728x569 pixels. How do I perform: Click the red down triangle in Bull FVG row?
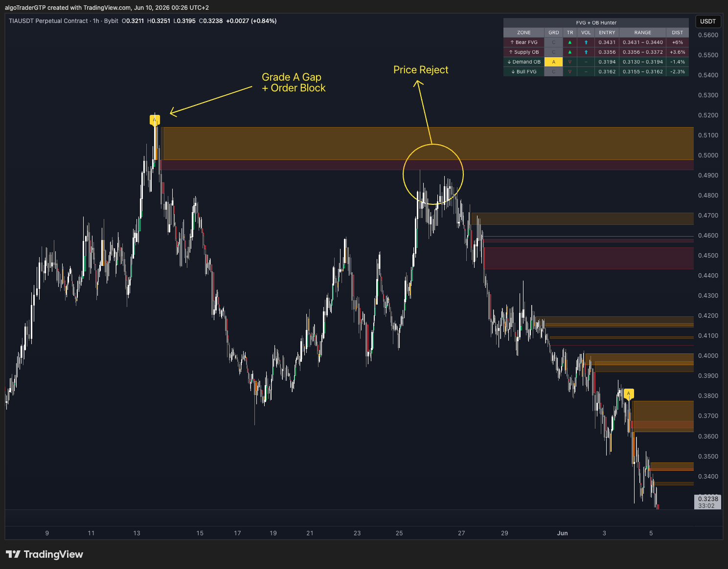[569, 72]
